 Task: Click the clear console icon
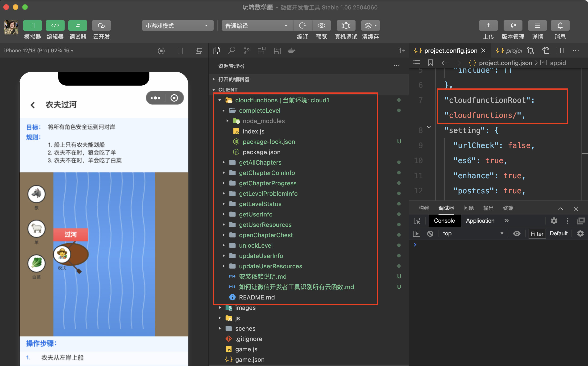pyautogui.click(x=430, y=234)
